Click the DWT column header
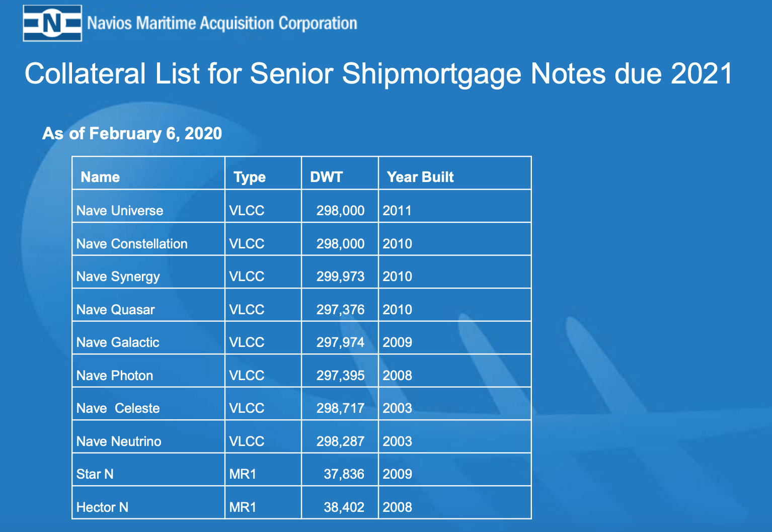Screen dimensions: 772x532 (x=326, y=177)
